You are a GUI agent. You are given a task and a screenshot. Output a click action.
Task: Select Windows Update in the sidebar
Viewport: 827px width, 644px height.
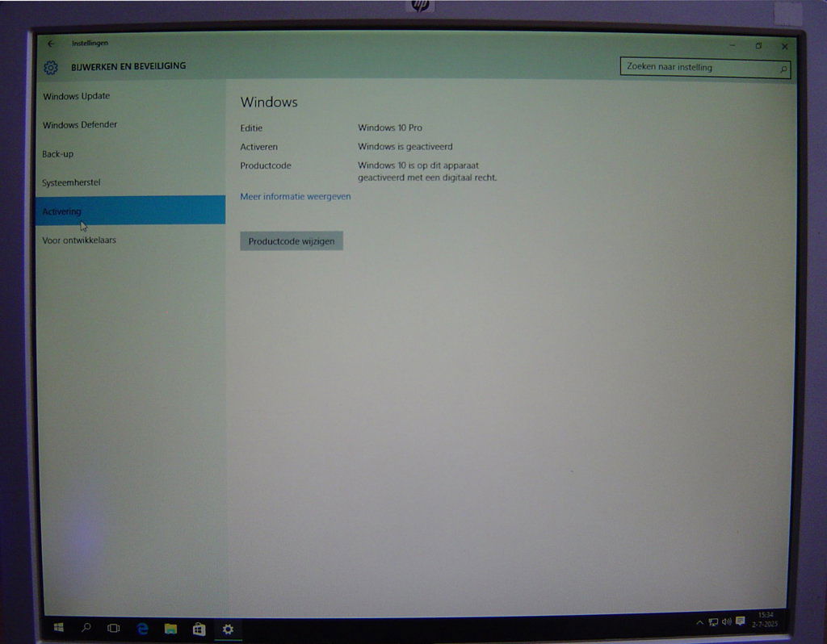(130, 96)
